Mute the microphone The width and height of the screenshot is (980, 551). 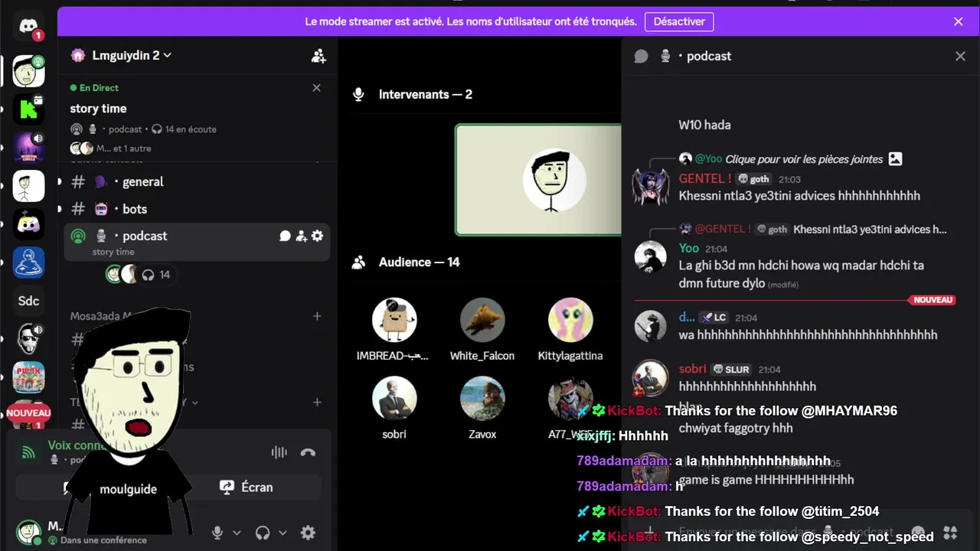(x=217, y=533)
